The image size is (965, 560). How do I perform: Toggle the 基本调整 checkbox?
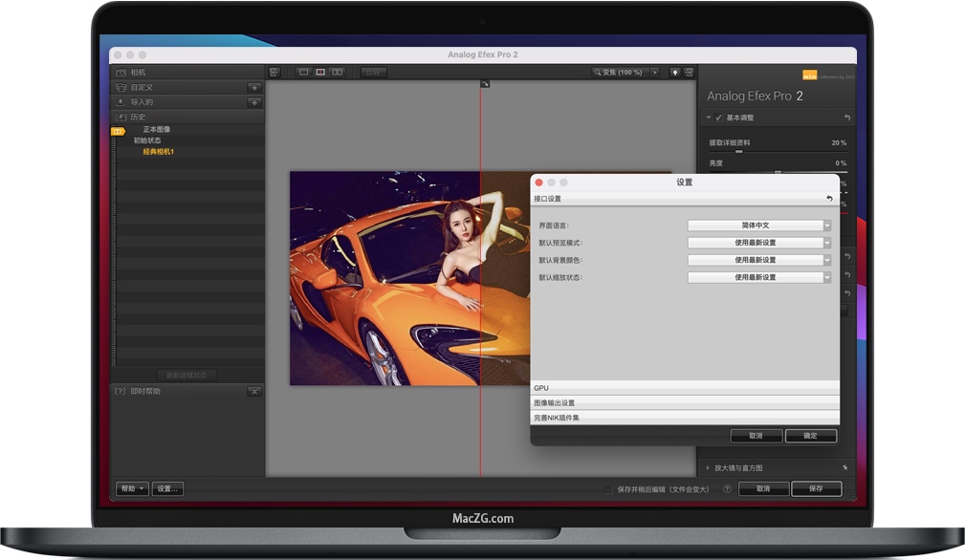click(x=718, y=118)
